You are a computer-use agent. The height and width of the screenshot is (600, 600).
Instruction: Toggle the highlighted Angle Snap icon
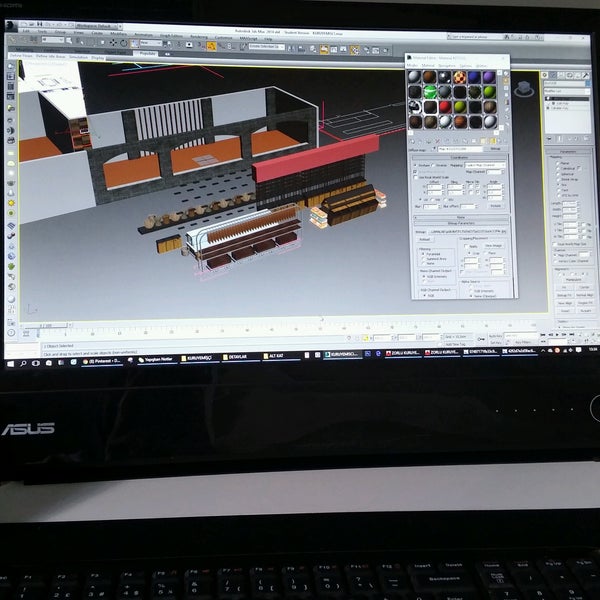click(x=211, y=47)
